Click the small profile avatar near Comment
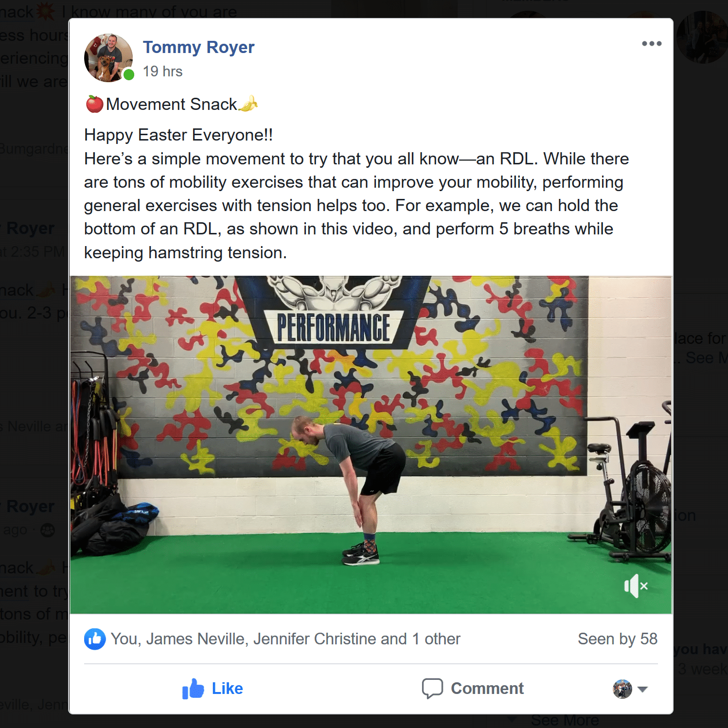The image size is (728, 728). tap(622, 689)
